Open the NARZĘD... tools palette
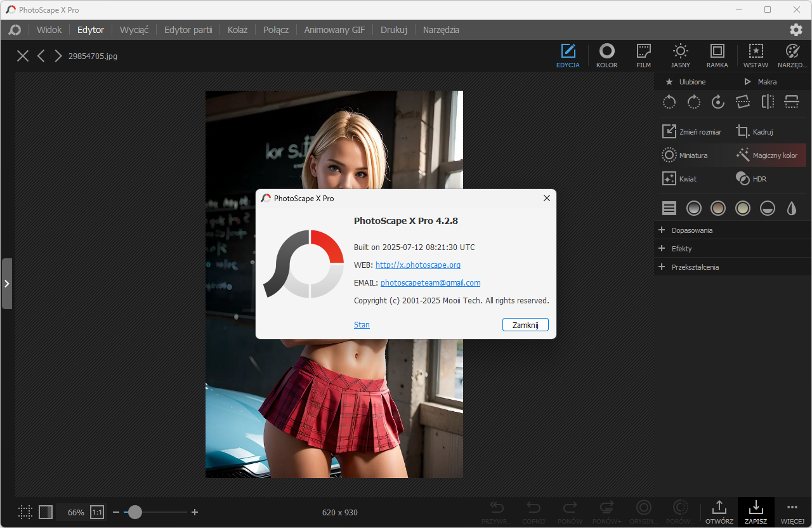Image resolution: width=812 pixels, height=528 pixels. pos(792,56)
